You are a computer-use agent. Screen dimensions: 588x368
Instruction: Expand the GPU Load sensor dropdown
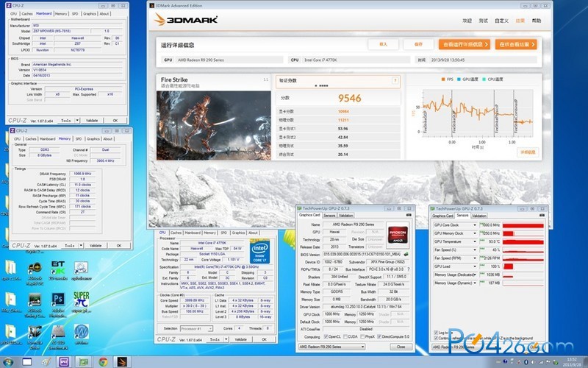point(475,266)
